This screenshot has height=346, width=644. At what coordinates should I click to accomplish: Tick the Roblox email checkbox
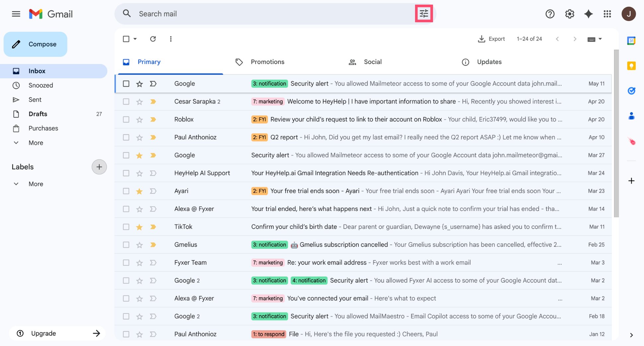click(126, 119)
